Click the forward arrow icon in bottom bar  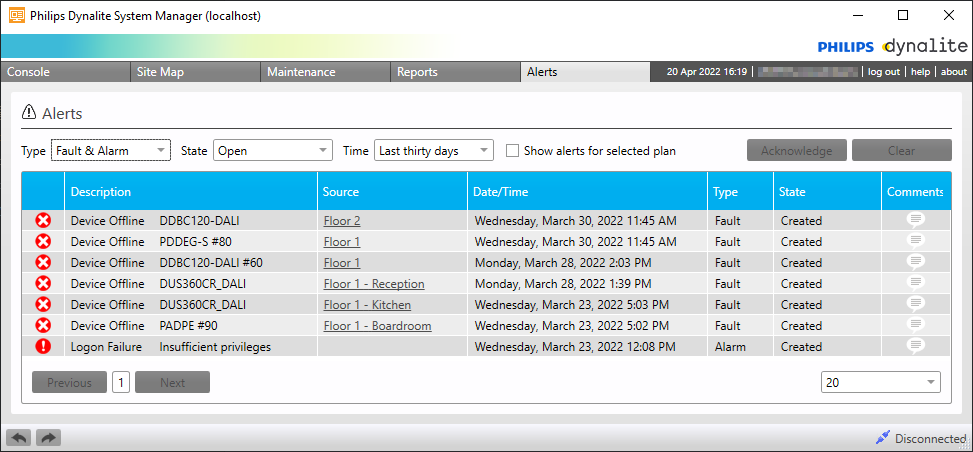click(48, 438)
